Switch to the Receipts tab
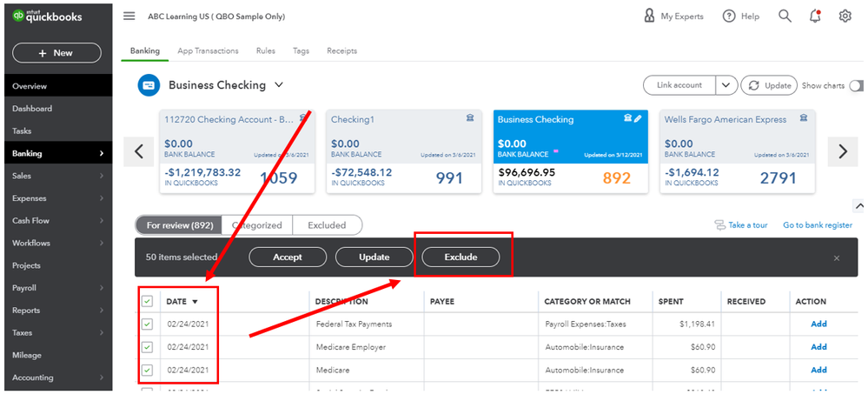The height and width of the screenshot is (401, 868). tap(342, 51)
